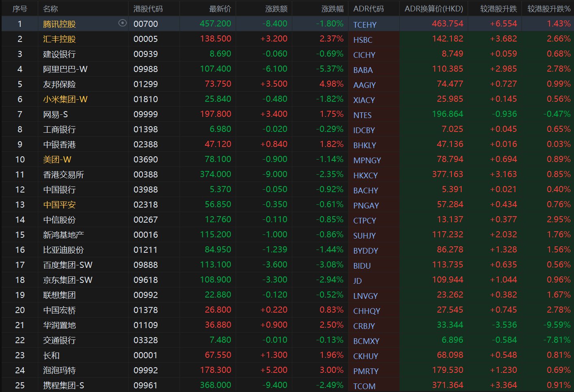
Task: Click ADR code BIDU
Action: [362, 266]
